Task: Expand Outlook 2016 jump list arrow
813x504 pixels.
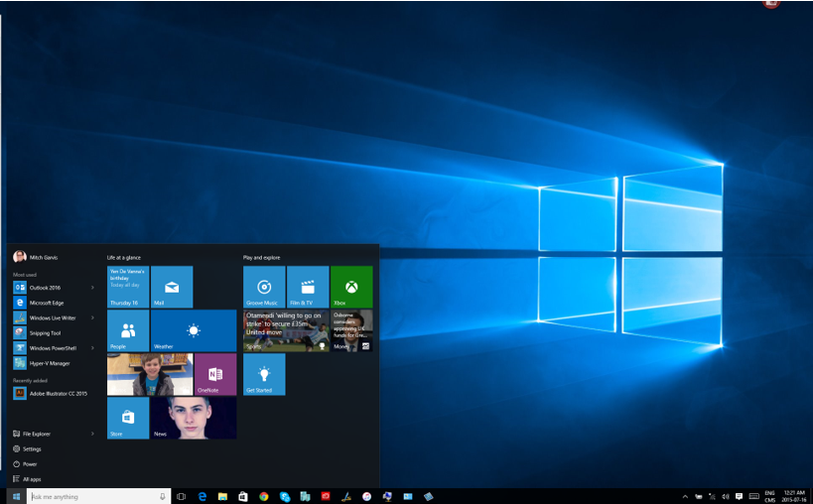Action: [93, 288]
